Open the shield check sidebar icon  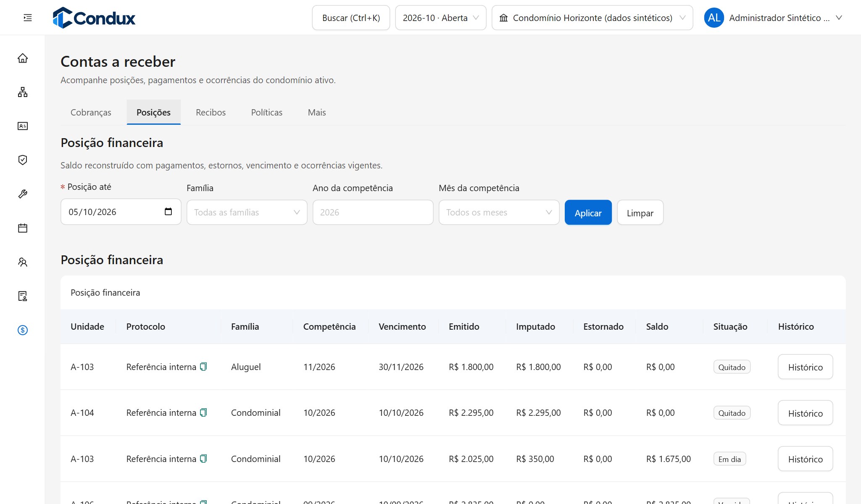[23, 160]
